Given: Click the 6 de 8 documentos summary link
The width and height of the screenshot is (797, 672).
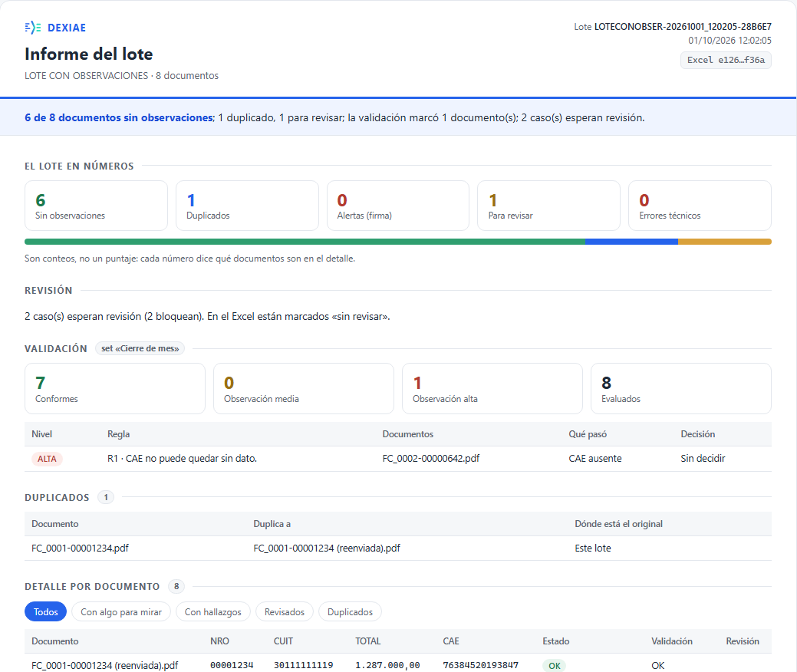Looking at the screenshot, I should pyautogui.click(x=120, y=118).
